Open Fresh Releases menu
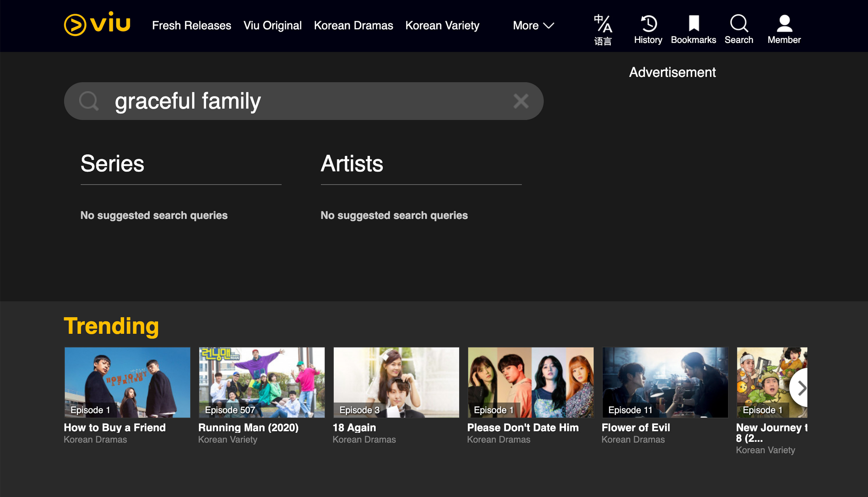Image resolution: width=868 pixels, height=497 pixels. (x=191, y=26)
